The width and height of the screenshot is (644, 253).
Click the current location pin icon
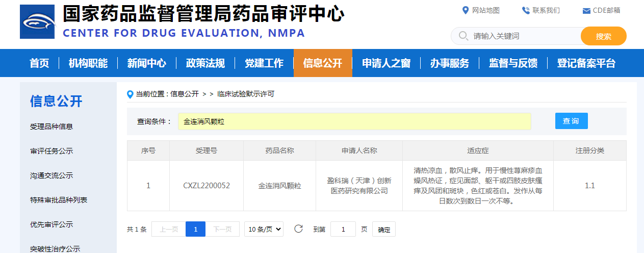130,94
